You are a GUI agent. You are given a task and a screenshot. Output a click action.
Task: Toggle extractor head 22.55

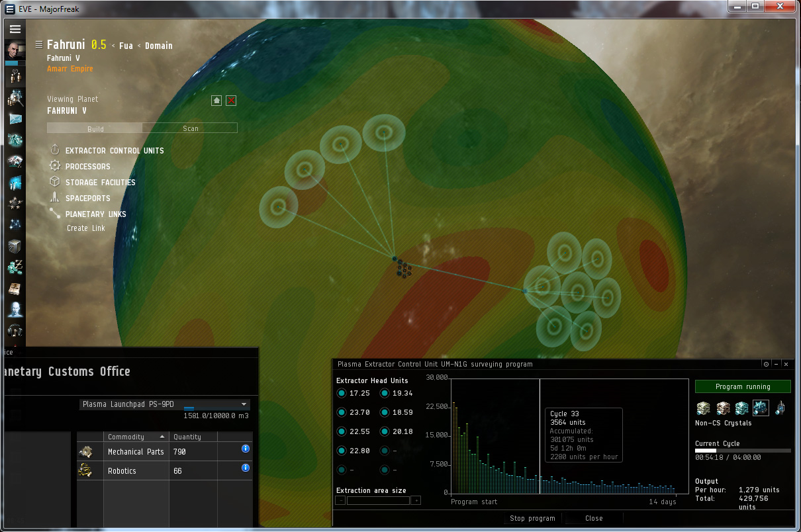click(342, 431)
